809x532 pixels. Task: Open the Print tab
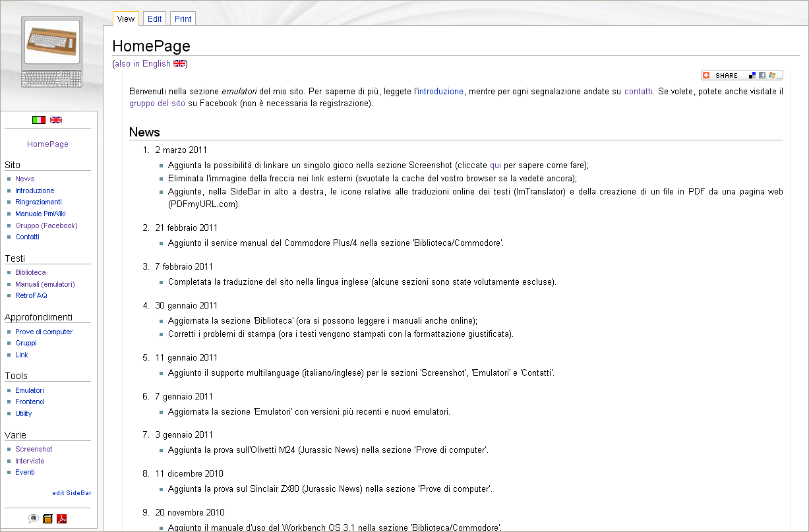(x=183, y=18)
